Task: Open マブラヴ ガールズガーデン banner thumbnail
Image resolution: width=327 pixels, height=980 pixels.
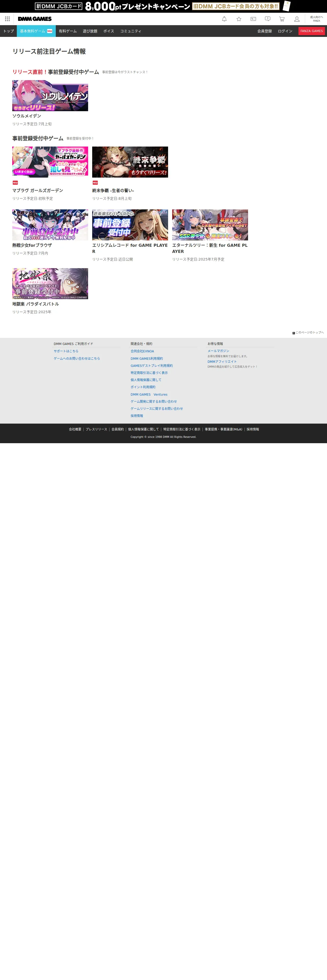Action: (50, 162)
